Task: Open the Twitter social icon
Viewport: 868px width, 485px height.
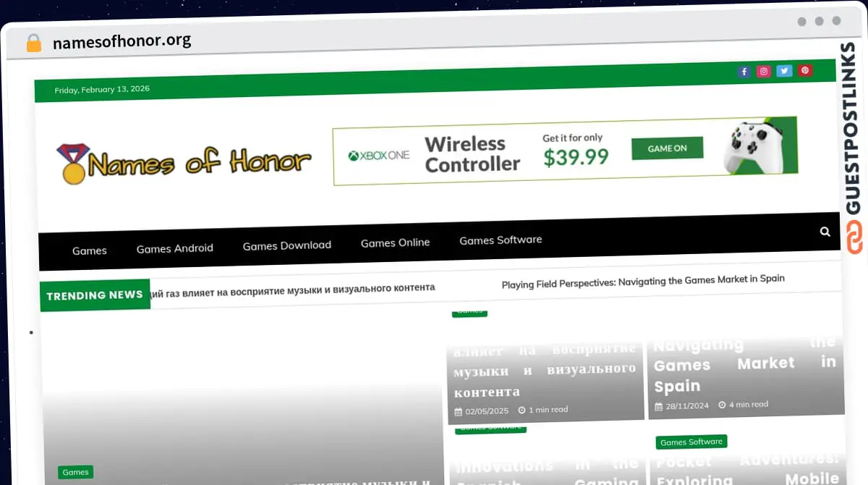Action: click(784, 71)
